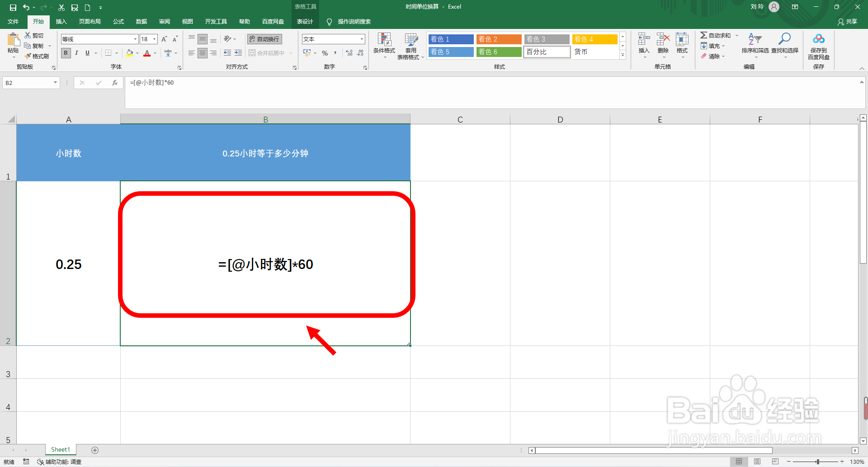Toggle center horizontal alignment
The width and height of the screenshot is (868, 467).
coord(203,53)
